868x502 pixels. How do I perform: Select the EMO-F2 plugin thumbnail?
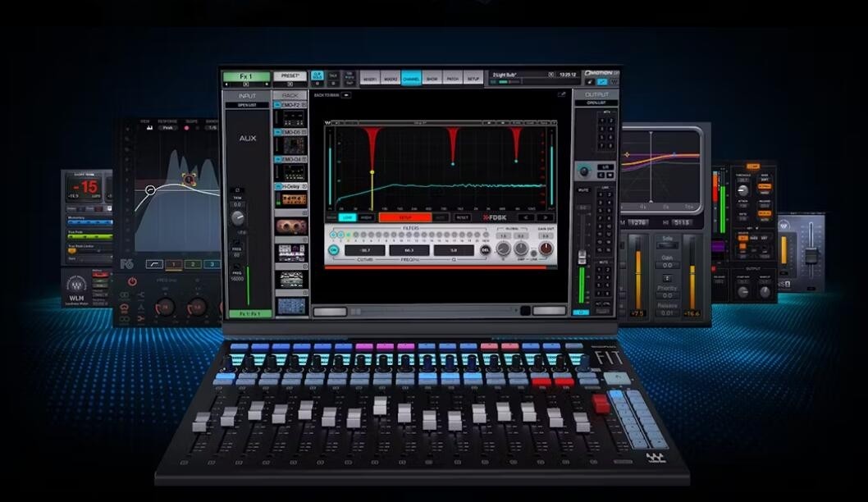(292, 118)
